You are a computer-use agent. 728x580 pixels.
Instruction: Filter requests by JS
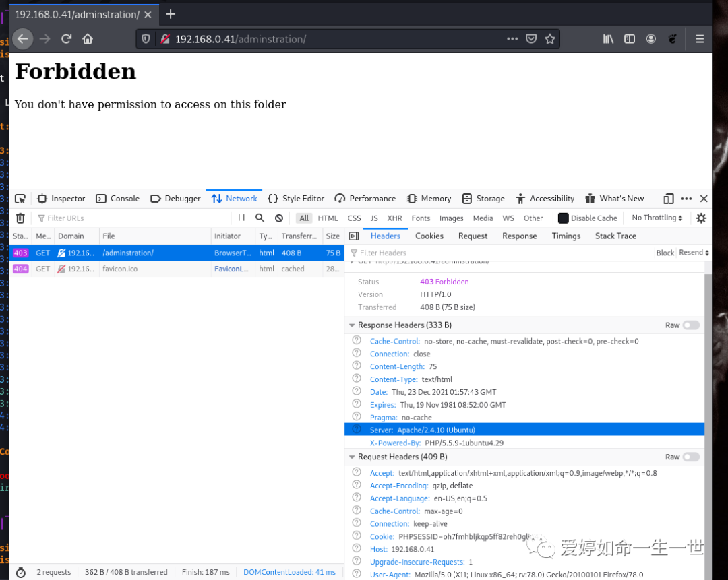tap(374, 218)
